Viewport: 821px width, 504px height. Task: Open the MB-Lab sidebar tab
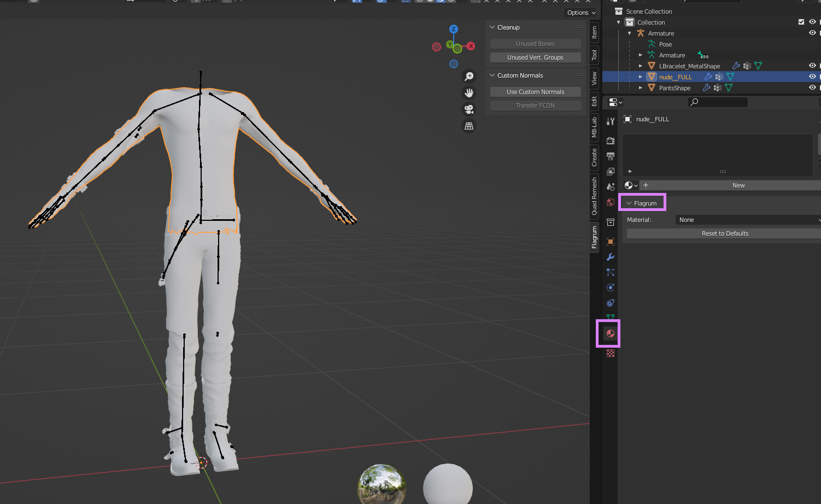click(x=594, y=127)
